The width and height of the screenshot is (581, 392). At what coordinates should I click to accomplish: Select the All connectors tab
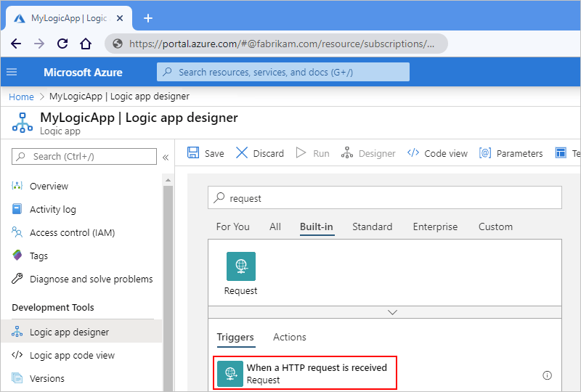(x=275, y=226)
